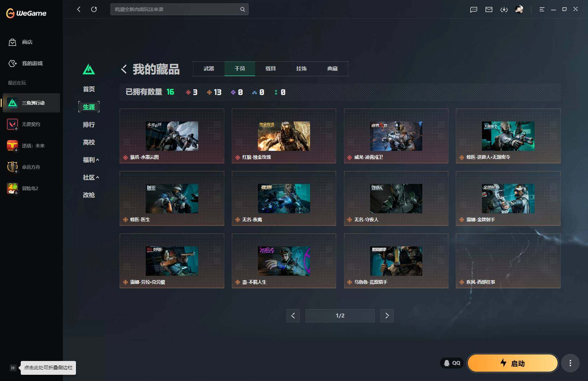Viewport: 588px width, 381px height.
Task: Open the 改枪 game menu item
Action: [89, 195]
